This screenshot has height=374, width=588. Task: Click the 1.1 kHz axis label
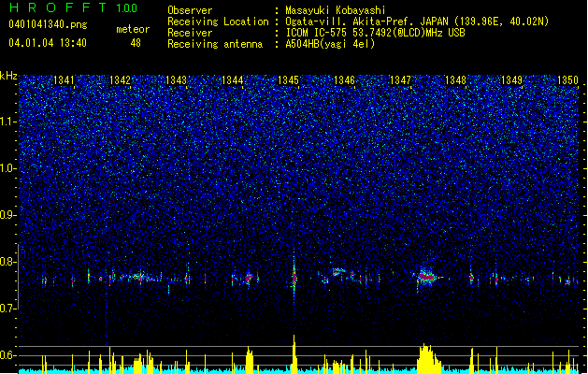pos(8,122)
